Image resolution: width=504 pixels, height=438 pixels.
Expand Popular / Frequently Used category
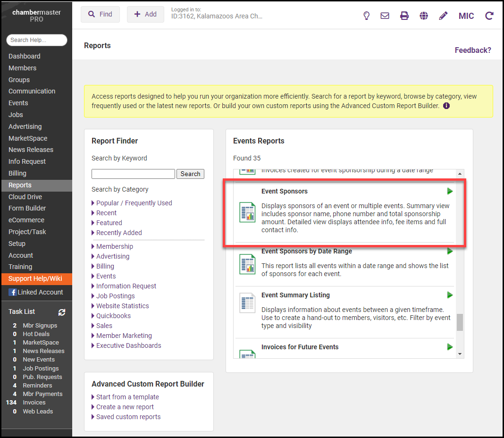click(134, 203)
